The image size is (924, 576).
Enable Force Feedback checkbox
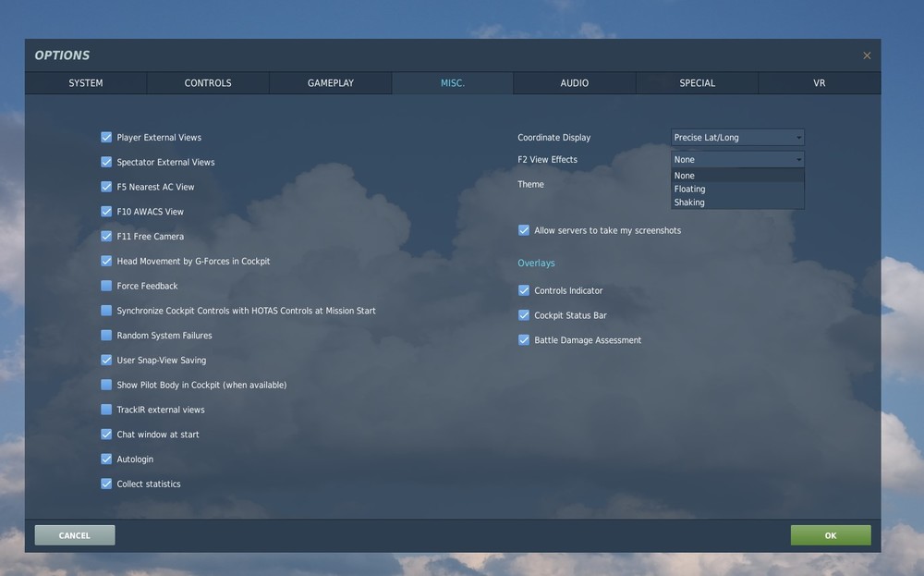106,286
